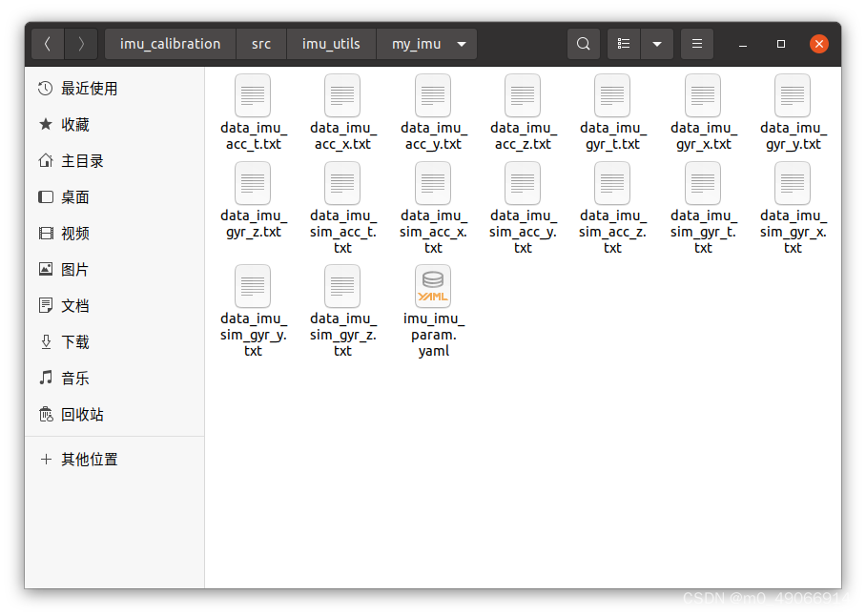Open the search icon in the toolbar
Viewport: 866px width, 616px height.
point(583,43)
